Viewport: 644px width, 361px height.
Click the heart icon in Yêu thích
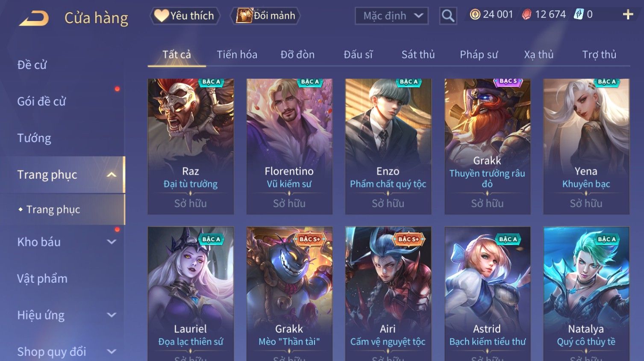[x=161, y=16]
